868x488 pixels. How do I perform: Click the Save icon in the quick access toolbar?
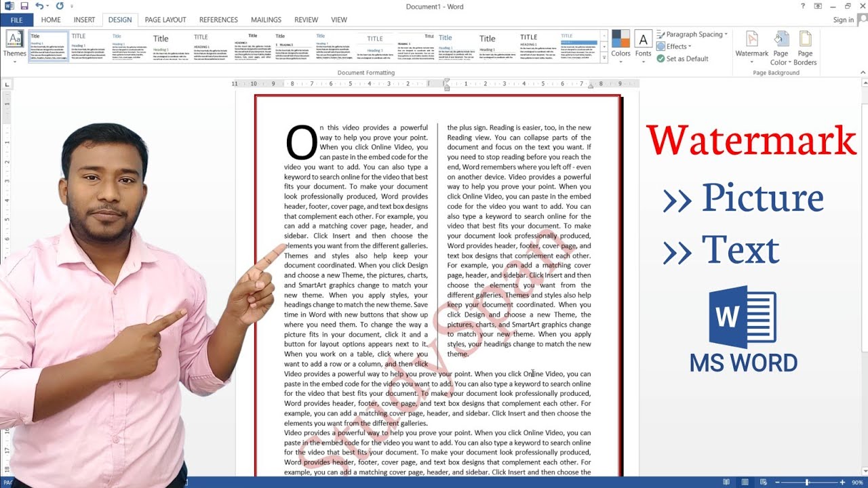[x=24, y=6]
